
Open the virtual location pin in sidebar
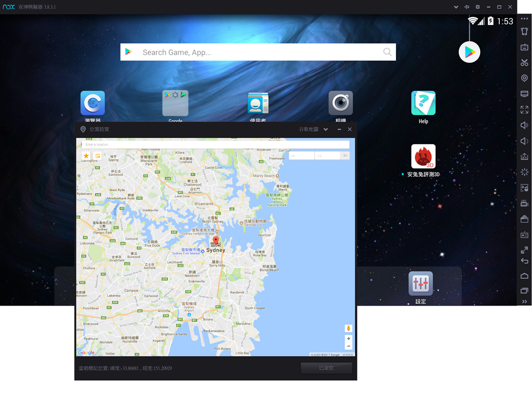click(x=524, y=78)
